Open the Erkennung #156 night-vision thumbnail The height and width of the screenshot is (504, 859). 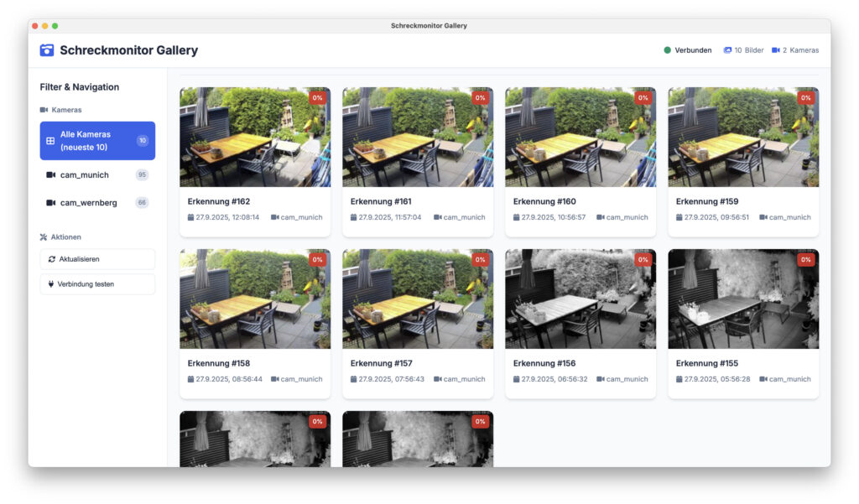click(580, 299)
